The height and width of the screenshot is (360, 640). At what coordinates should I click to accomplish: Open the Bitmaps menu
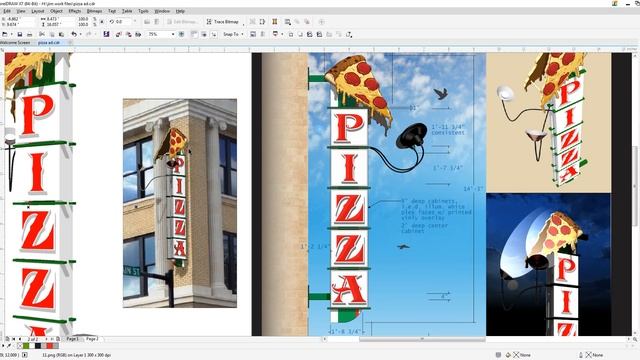(94, 11)
